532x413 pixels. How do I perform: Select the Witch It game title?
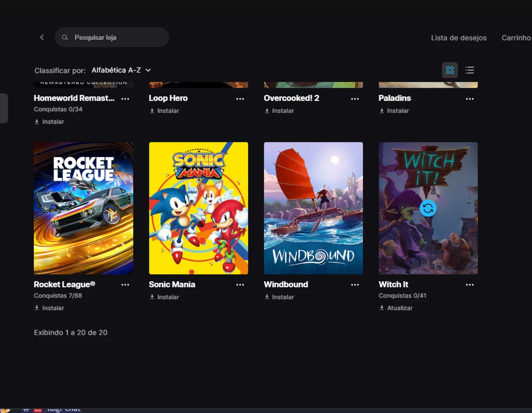(394, 284)
